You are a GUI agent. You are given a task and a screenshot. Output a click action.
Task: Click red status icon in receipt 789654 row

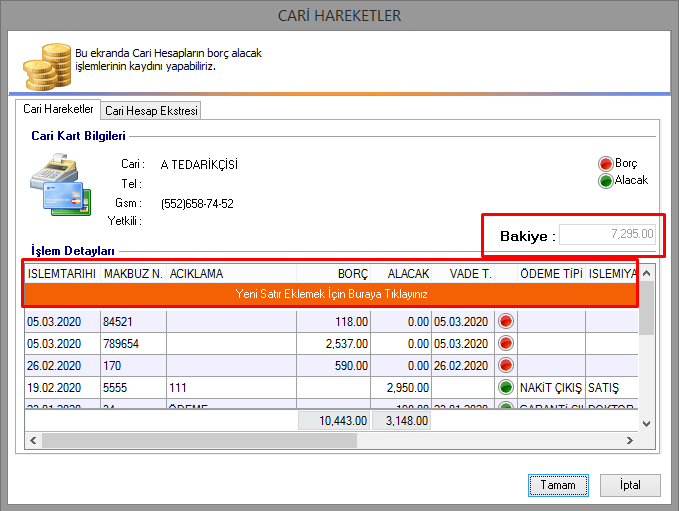point(505,343)
